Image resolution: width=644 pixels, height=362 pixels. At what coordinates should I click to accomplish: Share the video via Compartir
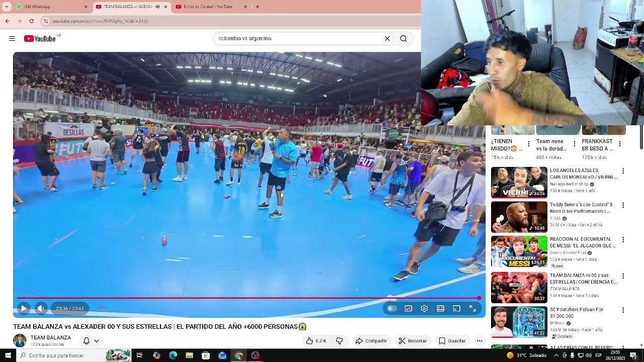click(x=371, y=341)
